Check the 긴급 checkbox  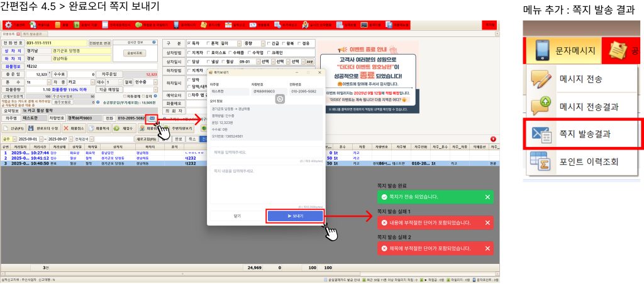269,42
